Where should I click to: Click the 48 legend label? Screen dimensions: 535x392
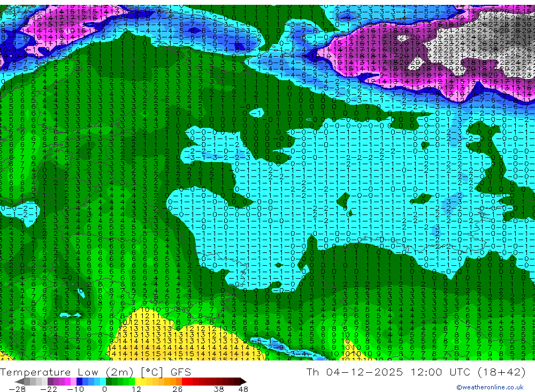click(x=243, y=389)
